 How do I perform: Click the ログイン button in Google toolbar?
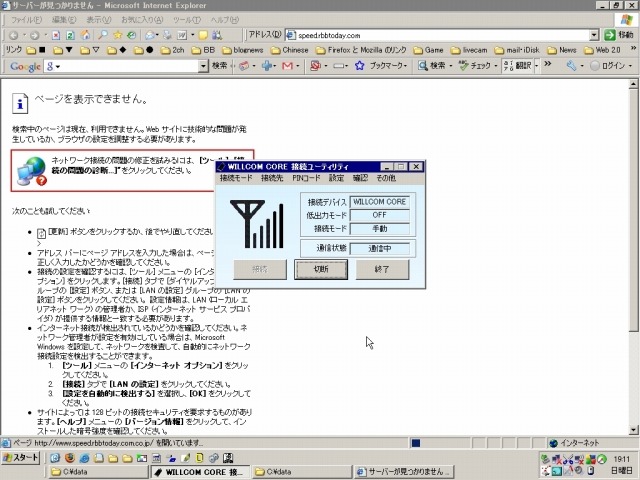(x=611, y=65)
